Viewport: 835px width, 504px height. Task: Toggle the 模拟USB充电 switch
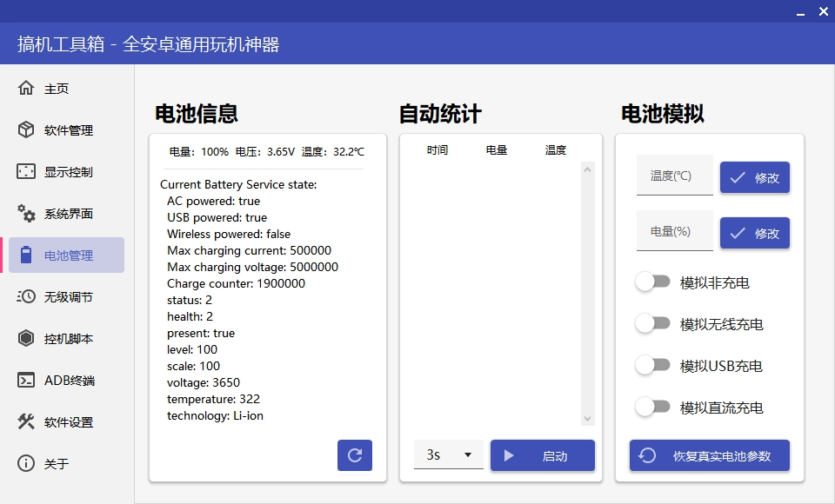click(x=652, y=366)
